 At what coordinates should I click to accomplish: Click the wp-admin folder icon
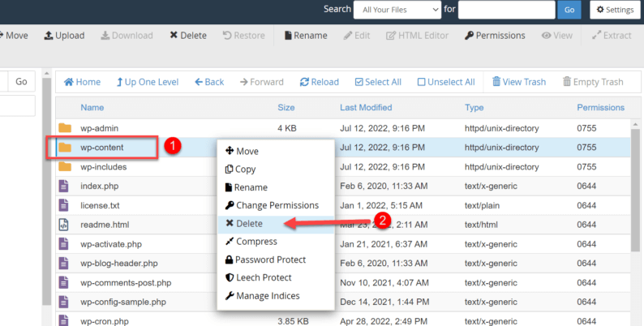(65, 128)
